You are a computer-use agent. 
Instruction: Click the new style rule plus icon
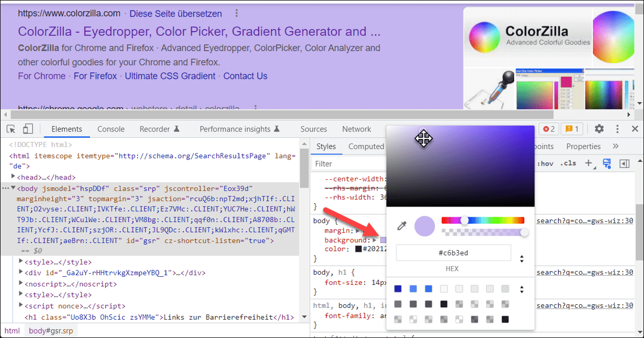tap(589, 163)
